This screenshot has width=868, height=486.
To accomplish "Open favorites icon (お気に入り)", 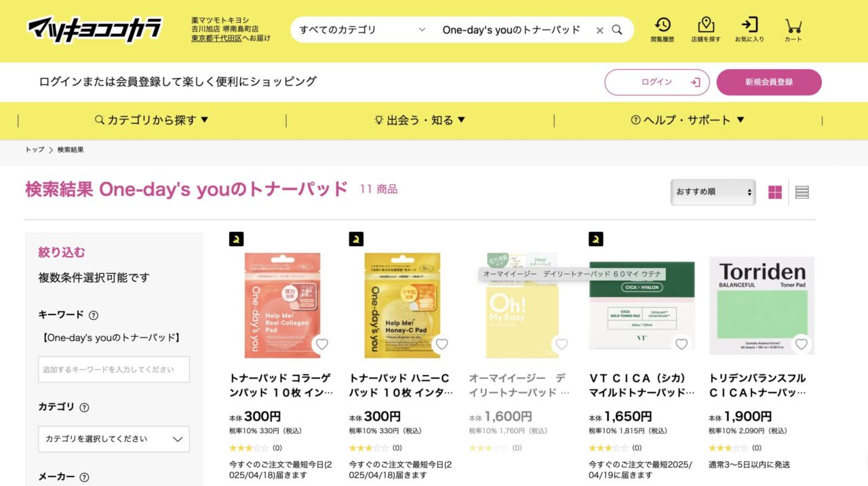I will (x=749, y=30).
